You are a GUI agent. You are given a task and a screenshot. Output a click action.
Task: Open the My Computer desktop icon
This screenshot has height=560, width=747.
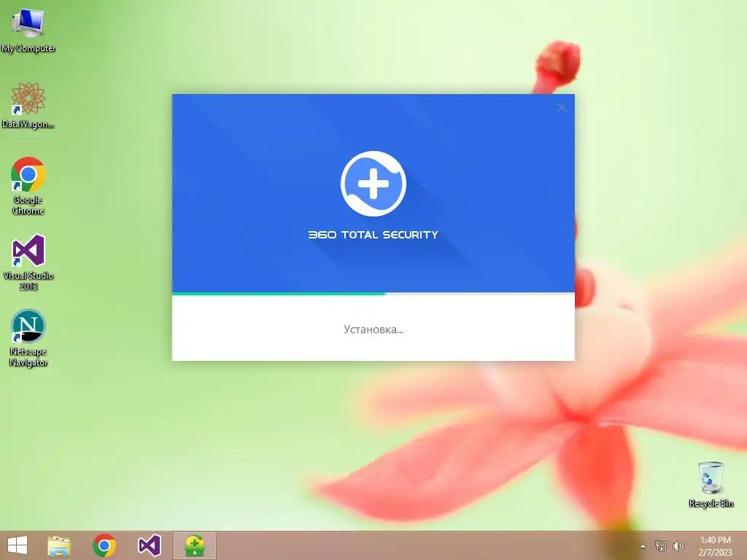pos(28,30)
